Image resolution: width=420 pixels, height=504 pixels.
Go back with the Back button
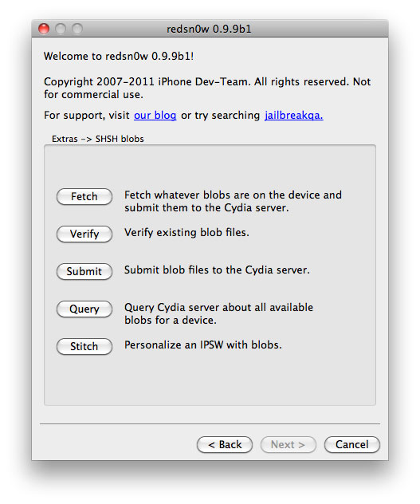click(x=225, y=444)
